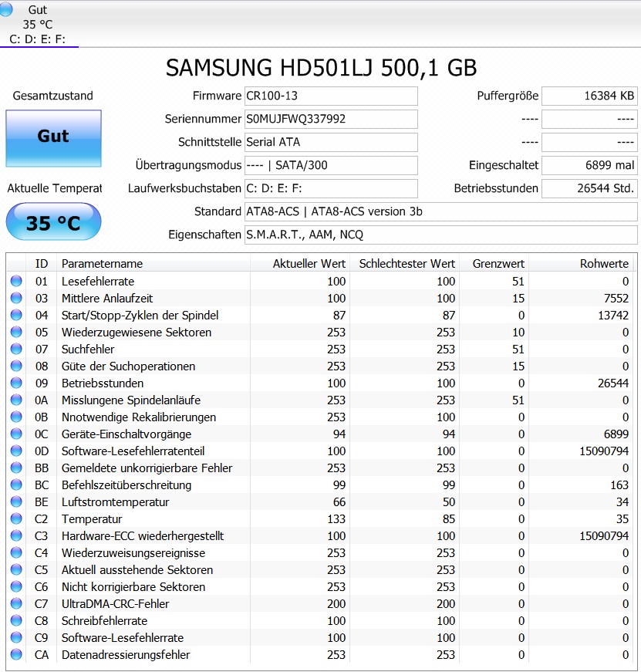The height and width of the screenshot is (672, 641).
Task: Click the Eigenschaften field S.M.A.R.T., AAM, NCQ
Action: tap(441, 235)
